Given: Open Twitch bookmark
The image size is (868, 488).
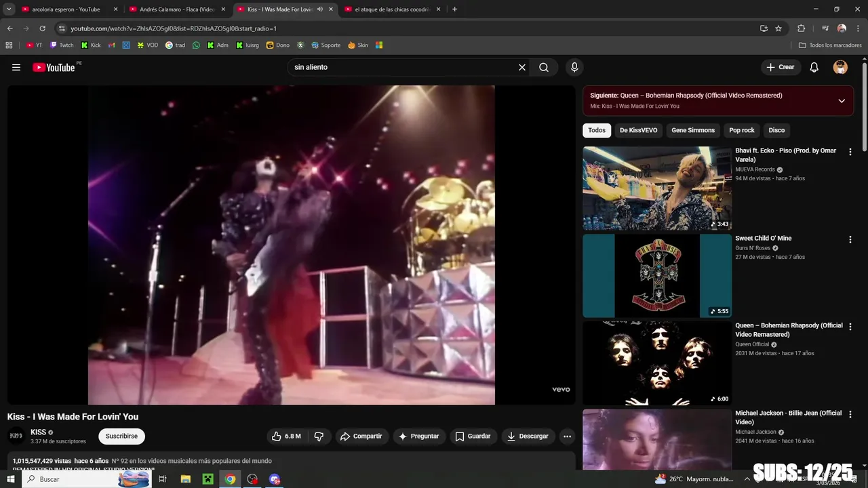Looking at the screenshot, I should click(62, 45).
